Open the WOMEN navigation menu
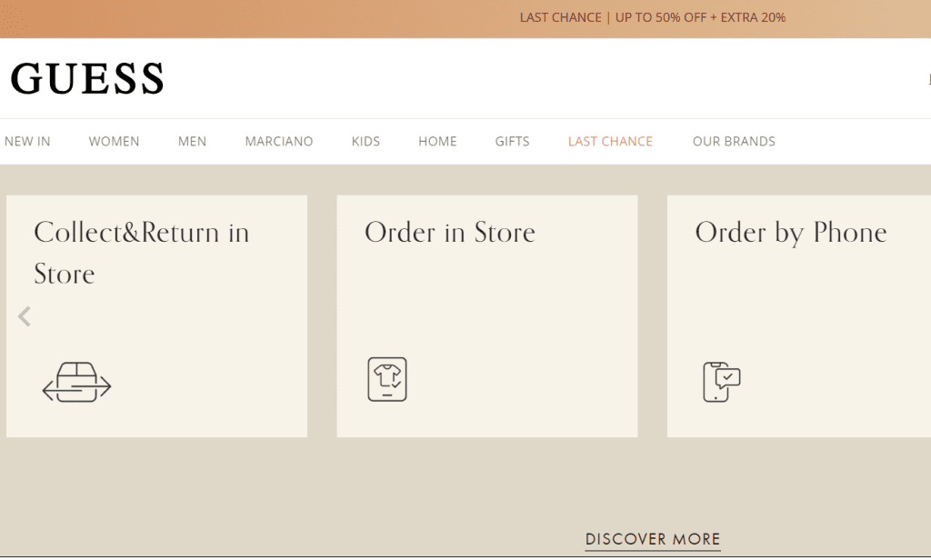Image resolution: width=931 pixels, height=560 pixels. pos(114,141)
